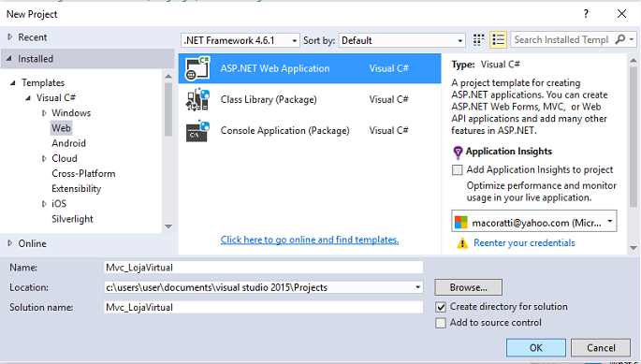Open the Sort by Default dropdown

click(401, 40)
